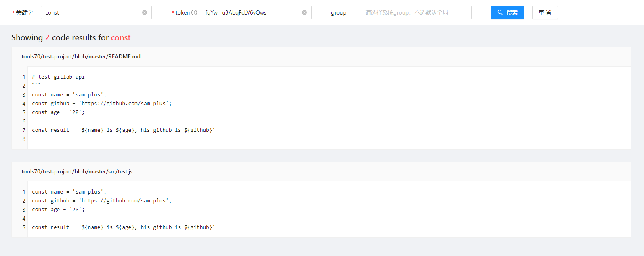Clear the token field's value
This screenshot has width=644, height=256.
pos(304,12)
